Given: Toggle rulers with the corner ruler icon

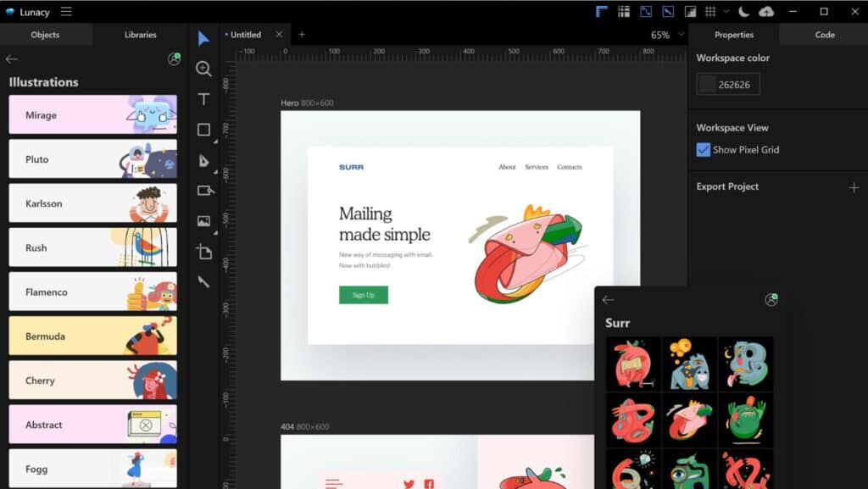Looking at the screenshot, I should (x=602, y=11).
